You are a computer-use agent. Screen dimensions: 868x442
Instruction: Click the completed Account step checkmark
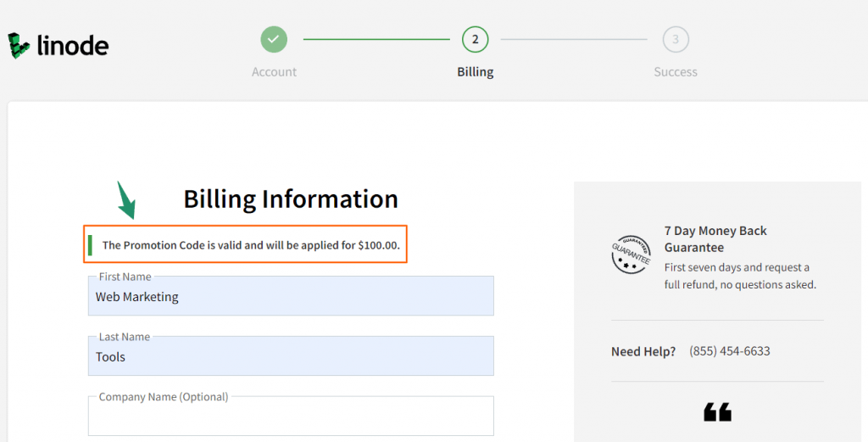pyautogui.click(x=274, y=39)
